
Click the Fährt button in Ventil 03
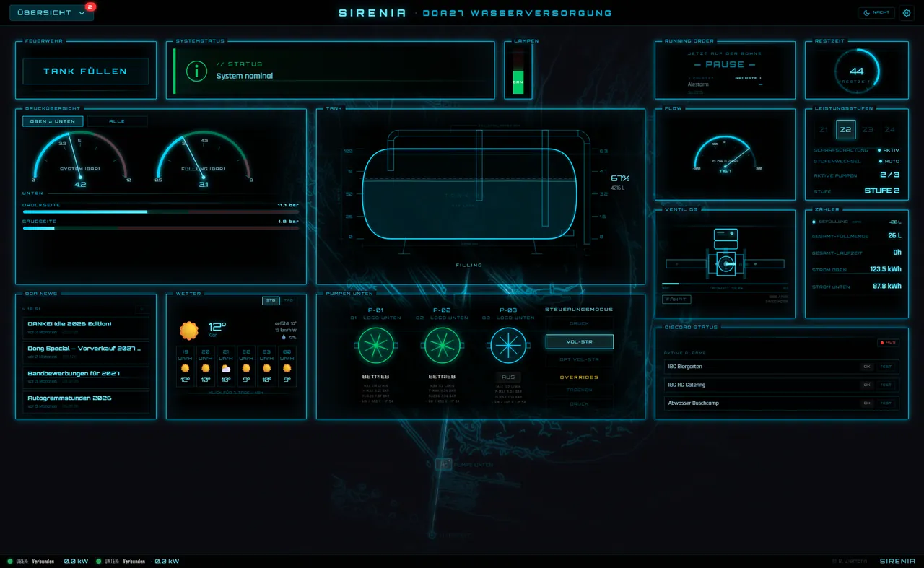(x=676, y=300)
